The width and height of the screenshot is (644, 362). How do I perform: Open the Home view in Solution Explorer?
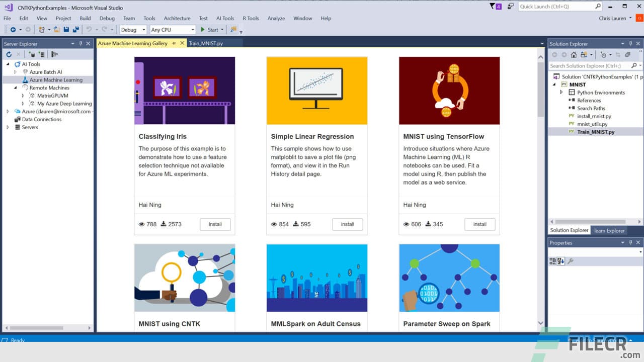click(x=574, y=55)
